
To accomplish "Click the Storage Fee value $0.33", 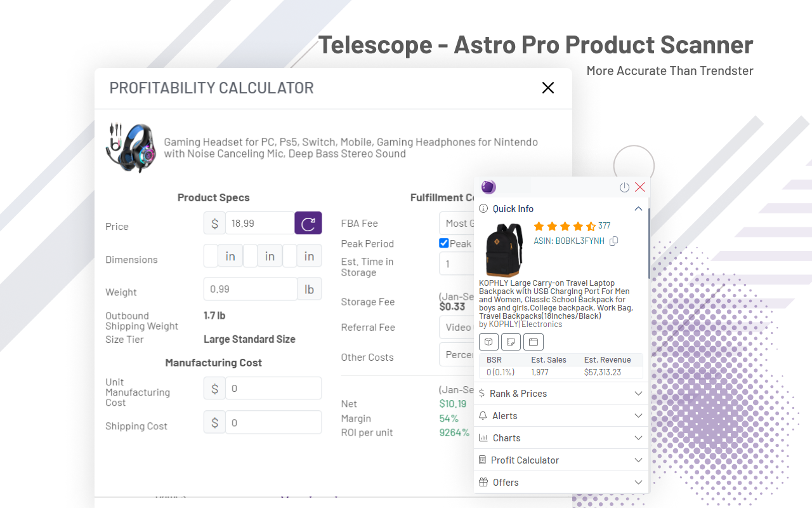I will point(452,307).
